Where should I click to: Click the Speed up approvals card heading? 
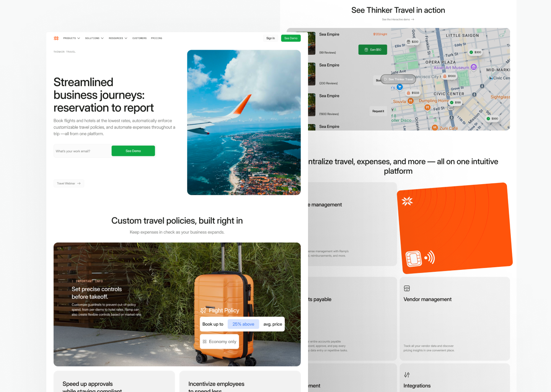click(x=92, y=387)
